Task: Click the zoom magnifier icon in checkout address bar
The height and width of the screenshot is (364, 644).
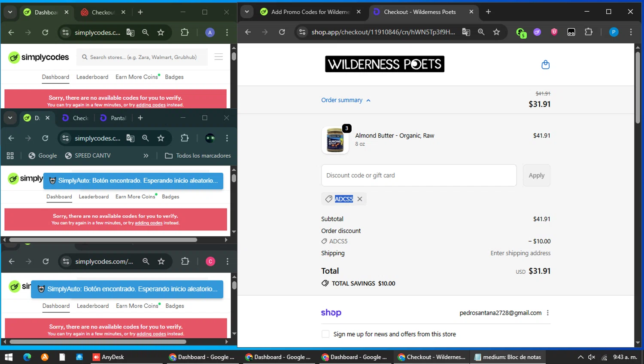Action: click(x=481, y=32)
